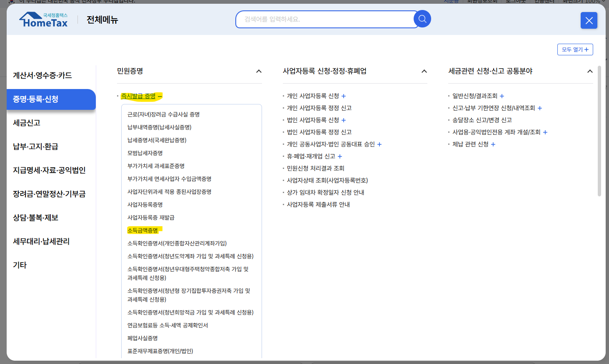Open 연금보험료등 소득·세액 공제확인서

coord(167,325)
